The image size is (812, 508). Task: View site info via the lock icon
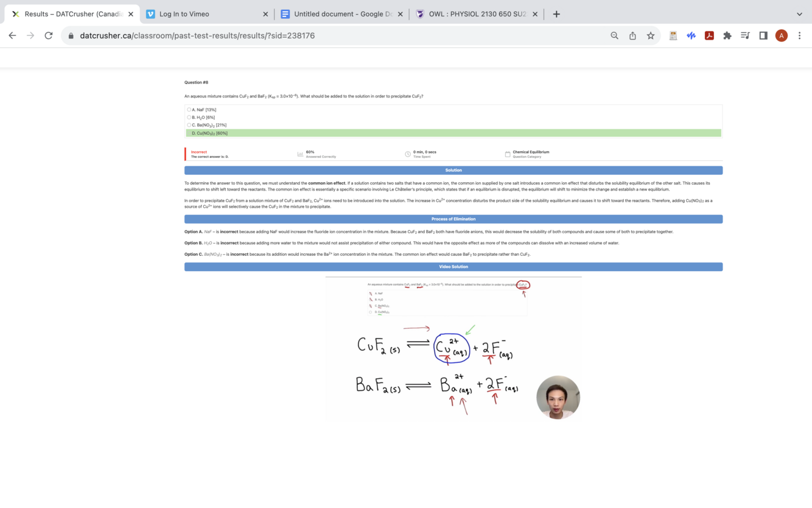tap(71, 36)
